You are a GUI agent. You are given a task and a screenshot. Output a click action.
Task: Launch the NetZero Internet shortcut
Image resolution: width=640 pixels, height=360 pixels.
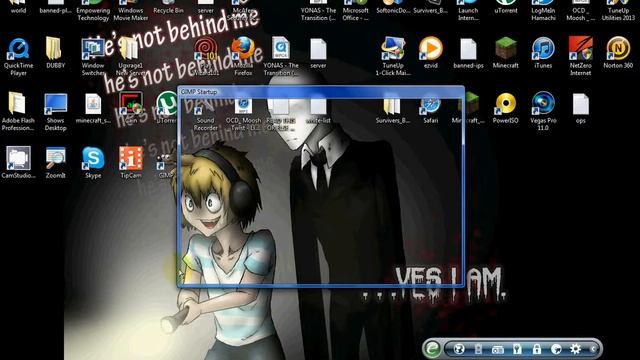click(x=580, y=49)
